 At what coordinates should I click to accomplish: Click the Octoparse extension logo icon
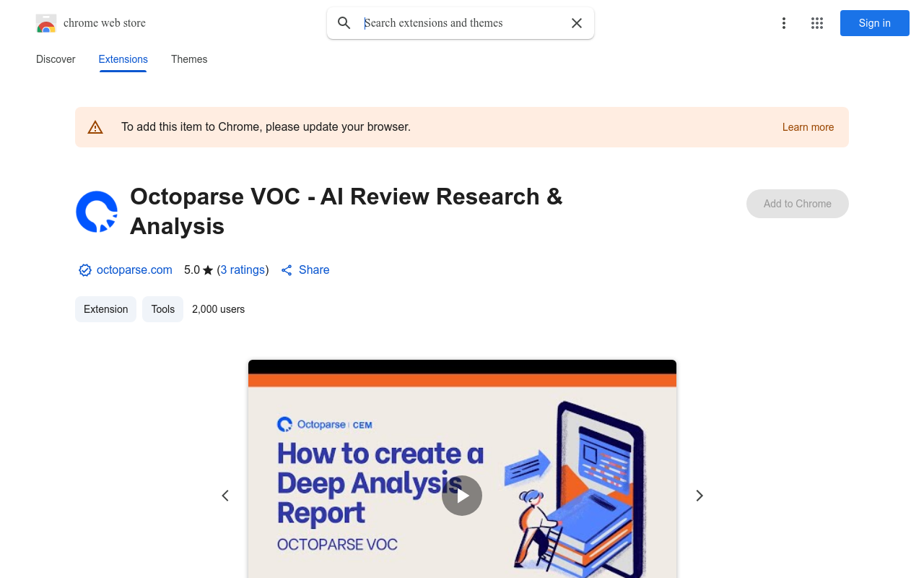point(97,212)
